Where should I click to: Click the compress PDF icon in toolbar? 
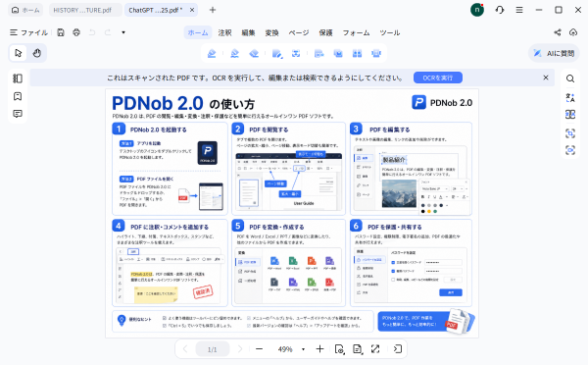(376, 54)
